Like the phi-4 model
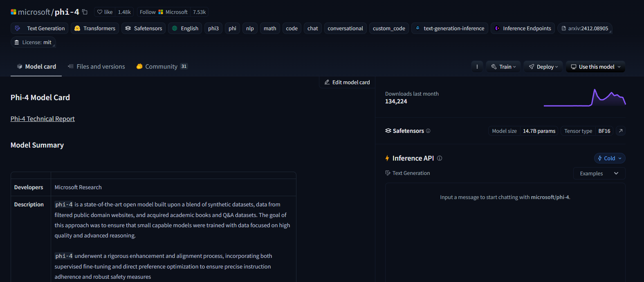The height and width of the screenshot is (282, 644). coord(105,12)
